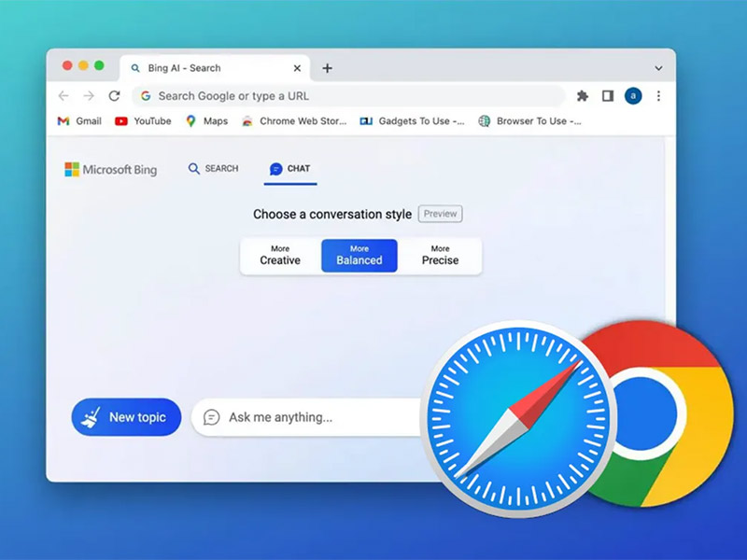This screenshot has width=747, height=560.
Task: Toggle the side panel icon
Action: click(608, 96)
